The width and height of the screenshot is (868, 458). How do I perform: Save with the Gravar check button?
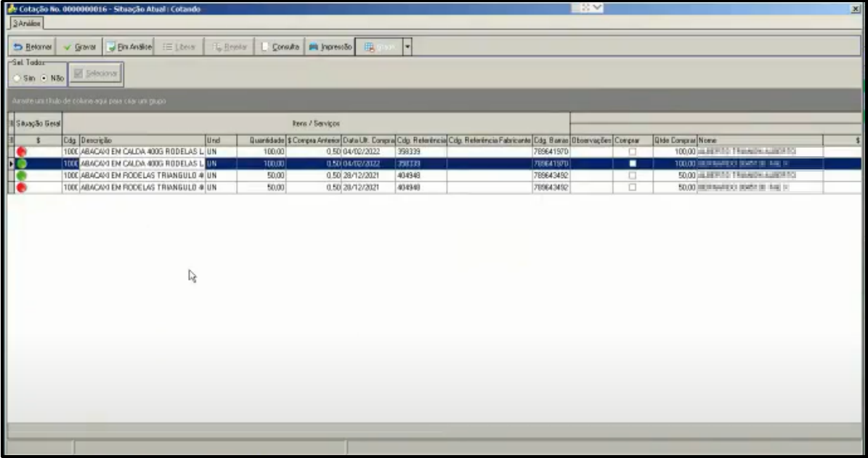80,47
